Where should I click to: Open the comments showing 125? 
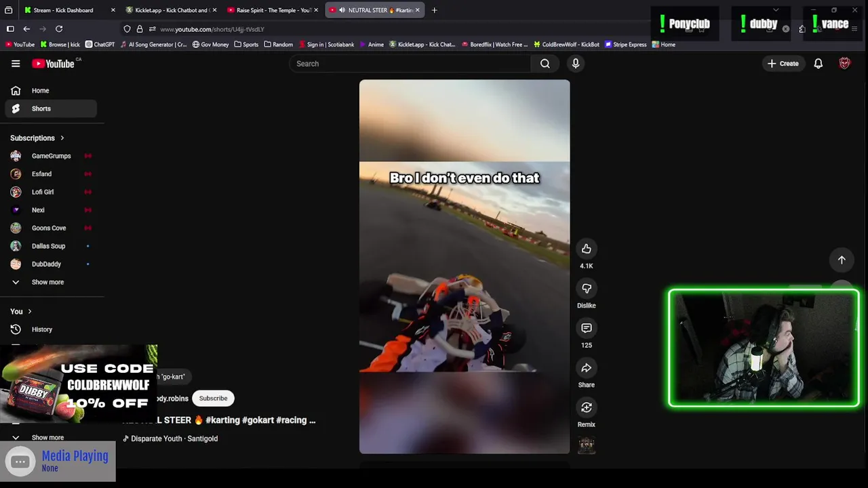tap(587, 328)
